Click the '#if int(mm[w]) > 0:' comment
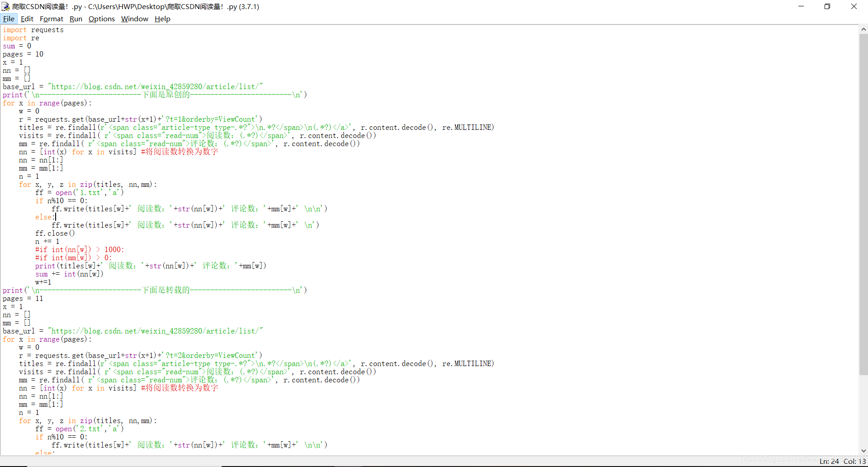The image size is (868, 467). coord(73,258)
